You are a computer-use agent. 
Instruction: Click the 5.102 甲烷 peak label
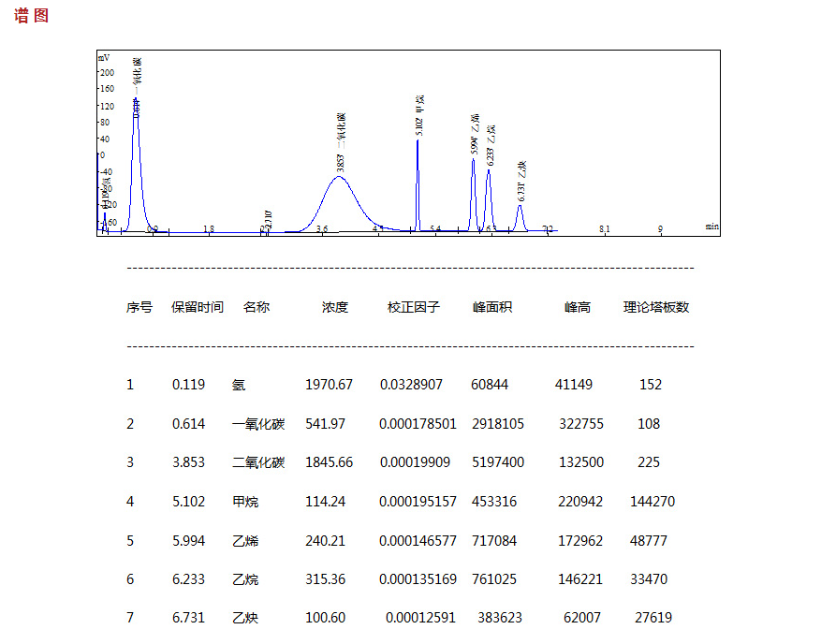coord(420,116)
